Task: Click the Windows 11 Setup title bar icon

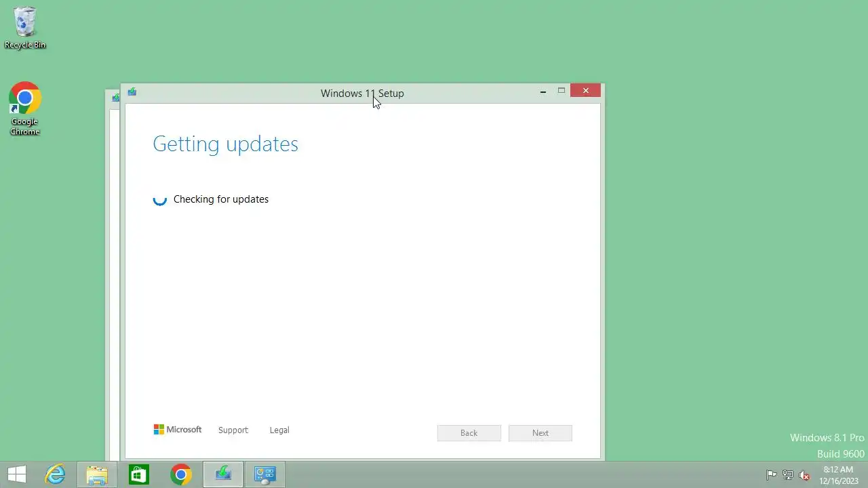Action: [x=132, y=92]
